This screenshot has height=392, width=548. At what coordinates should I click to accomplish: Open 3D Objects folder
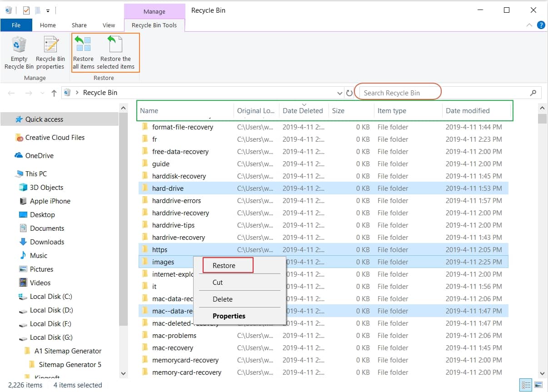click(x=46, y=187)
